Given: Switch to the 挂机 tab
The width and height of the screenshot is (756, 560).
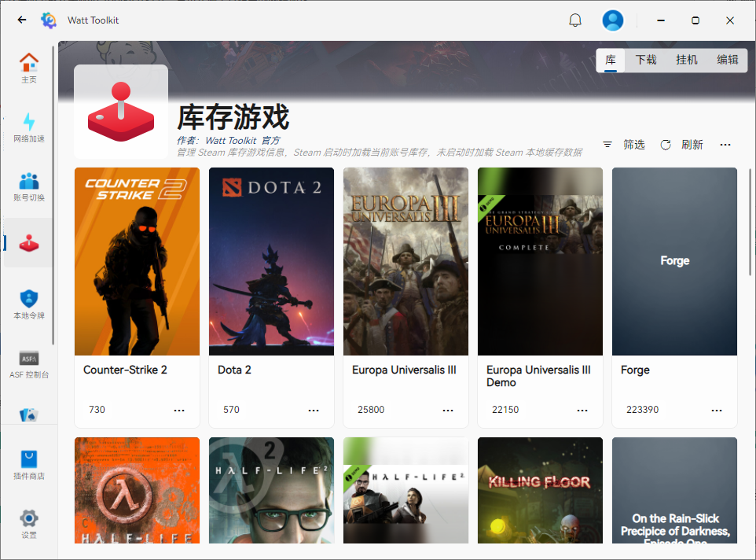Looking at the screenshot, I should point(687,61).
